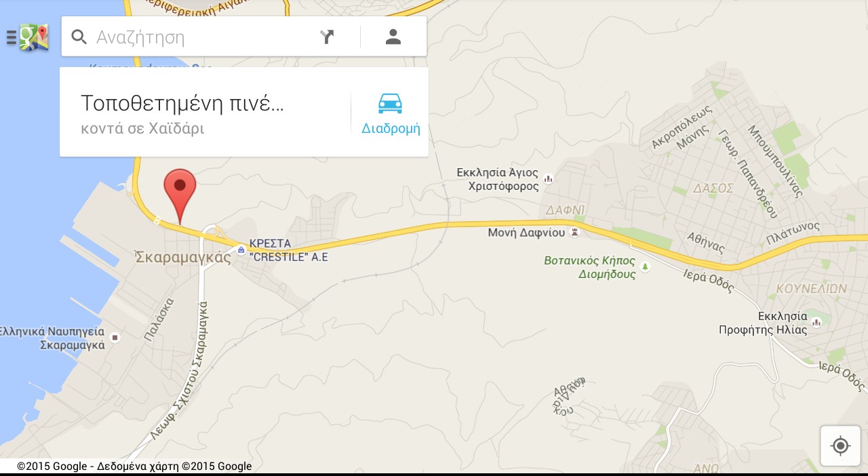
Task: Center map with my-location icon
Action: (840, 445)
